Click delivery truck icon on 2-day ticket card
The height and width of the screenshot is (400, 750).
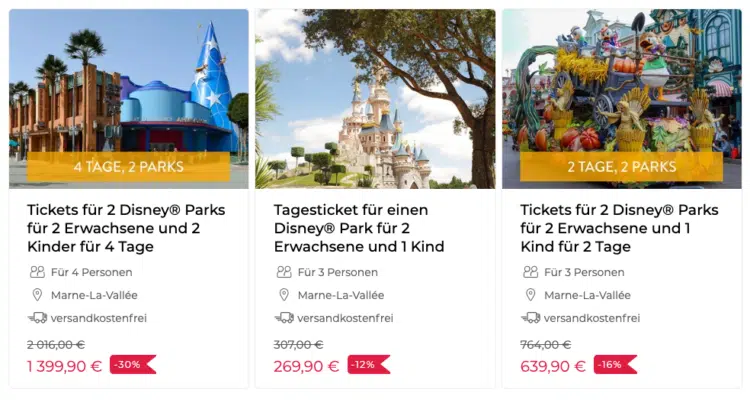pos(531,318)
